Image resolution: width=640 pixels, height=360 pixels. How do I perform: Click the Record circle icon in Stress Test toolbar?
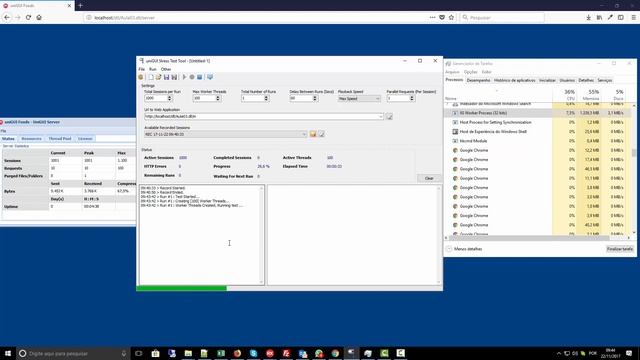pos(192,77)
